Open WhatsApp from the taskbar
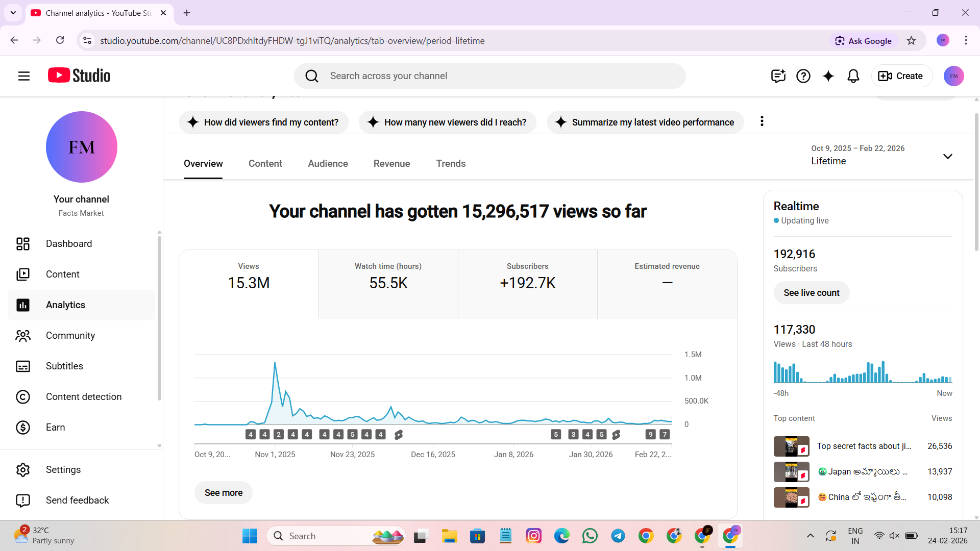The height and width of the screenshot is (551, 980). (x=590, y=536)
